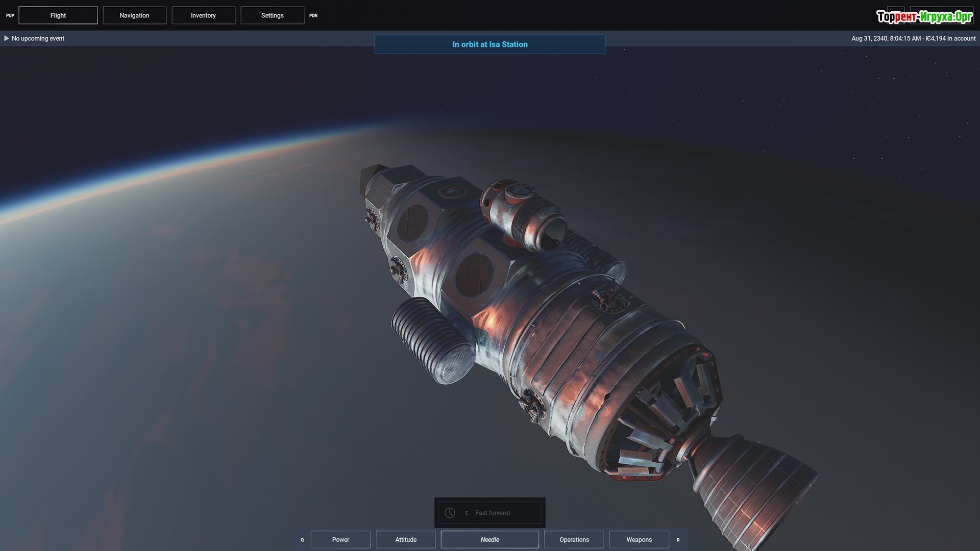The height and width of the screenshot is (551, 980).
Task: Open the Power panel
Action: click(340, 540)
